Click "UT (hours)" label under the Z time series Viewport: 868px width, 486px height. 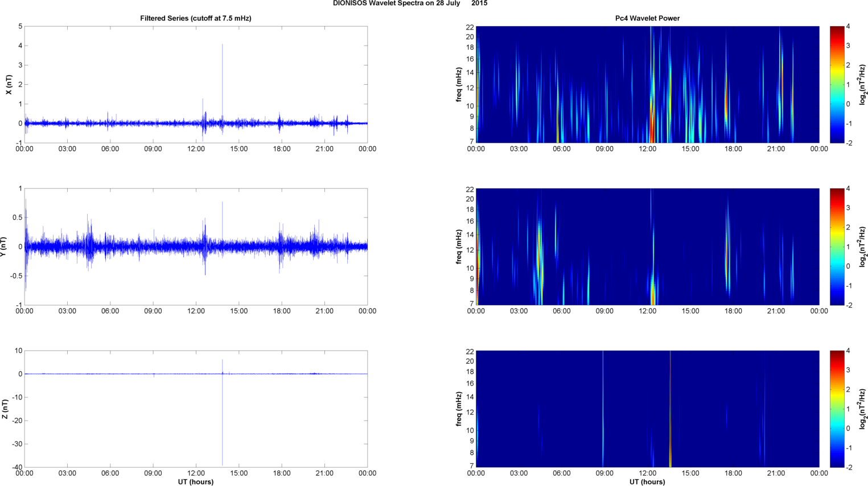click(x=196, y=482)
